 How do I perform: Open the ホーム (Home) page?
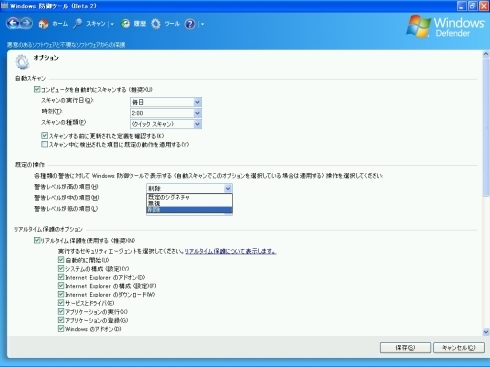click(x=53, y=24)
